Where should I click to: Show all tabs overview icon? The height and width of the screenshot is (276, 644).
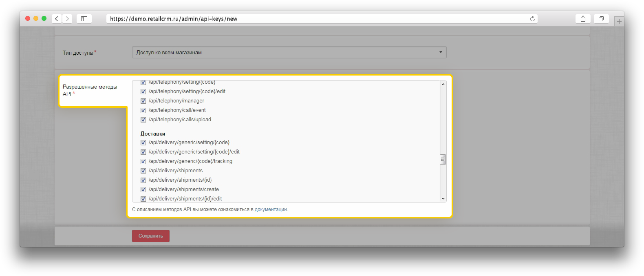(601, 19)
